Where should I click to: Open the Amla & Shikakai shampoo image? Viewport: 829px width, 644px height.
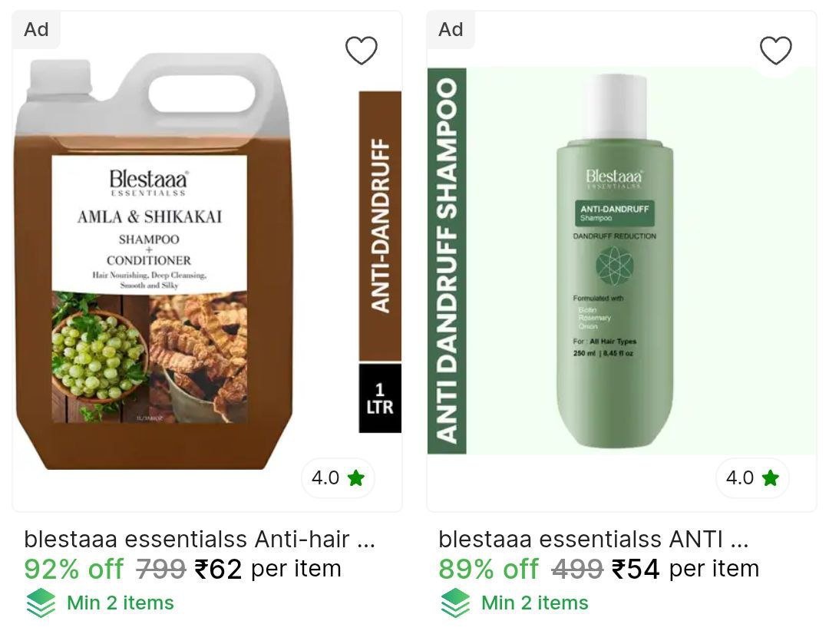(x=206, y=261)
